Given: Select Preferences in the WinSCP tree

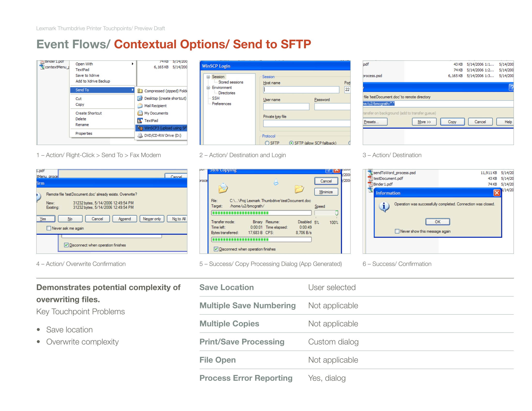Looking at the screenshot, I should coord(222,104).
